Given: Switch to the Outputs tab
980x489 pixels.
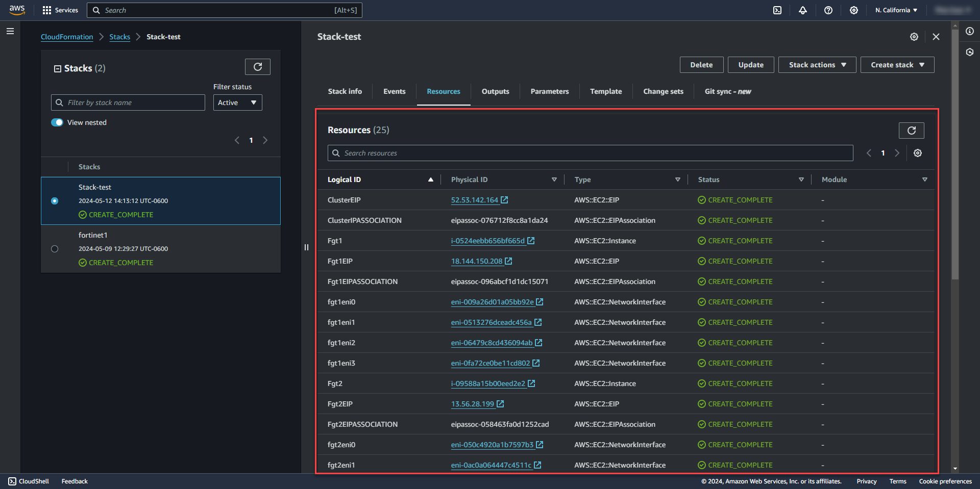Looking at the screenshot, I should tap(496, 91).
